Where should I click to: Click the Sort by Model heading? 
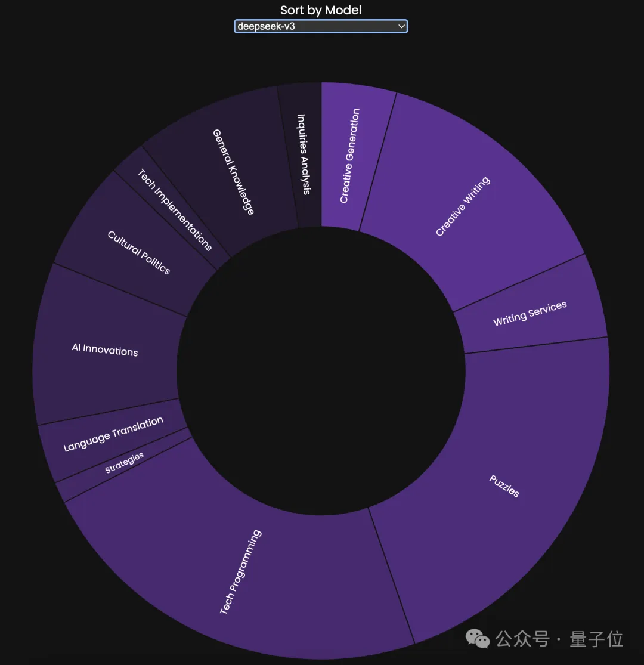(321, 10)
